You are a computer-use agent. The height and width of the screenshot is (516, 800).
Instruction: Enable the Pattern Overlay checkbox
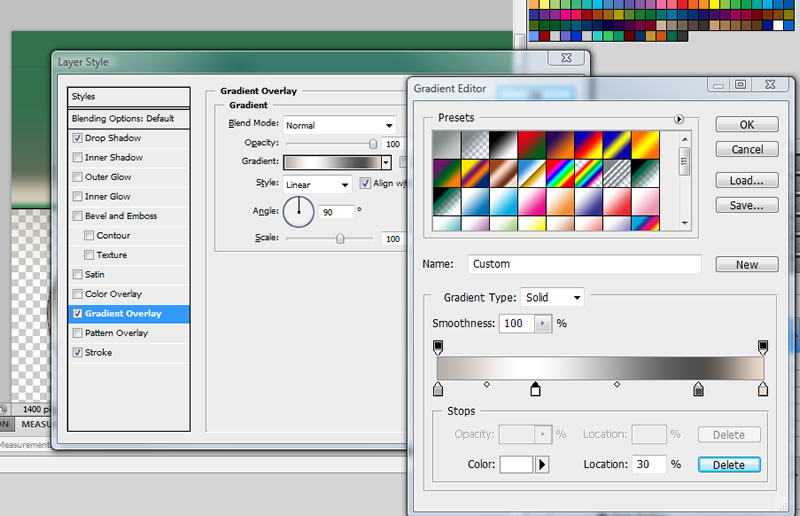tap(78, 333)
